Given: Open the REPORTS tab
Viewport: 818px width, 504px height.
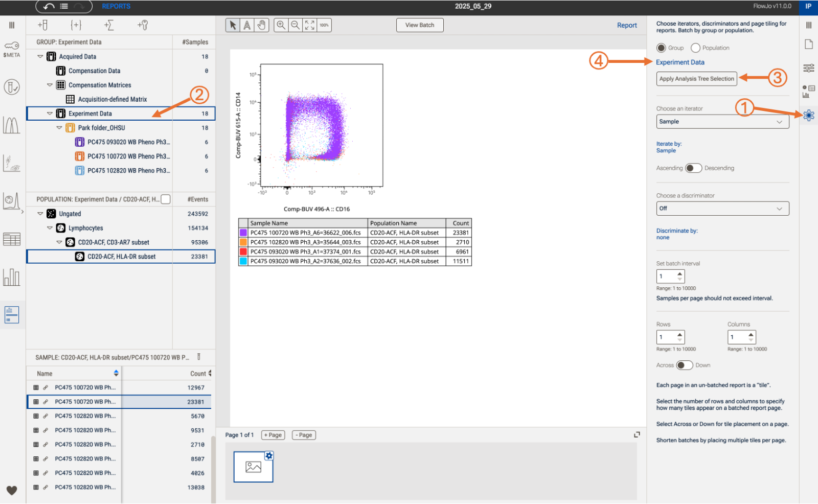Looking at the screenshot, I should (x=116, y=6).
